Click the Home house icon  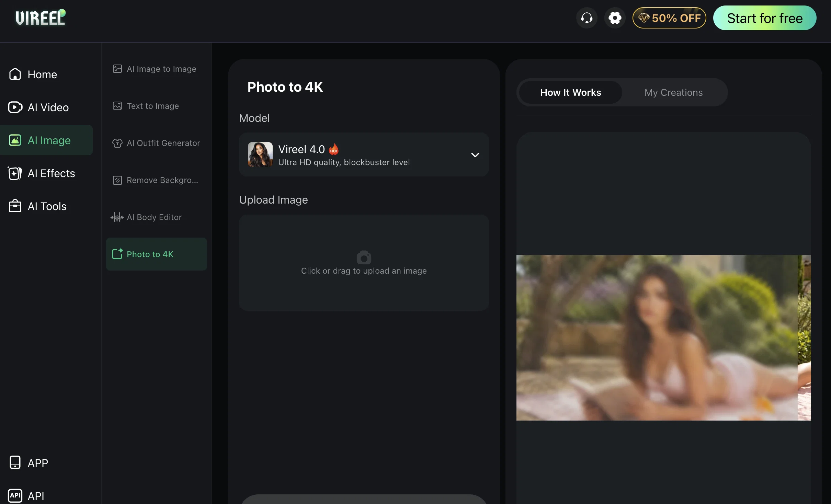click(x=15, y=74)
